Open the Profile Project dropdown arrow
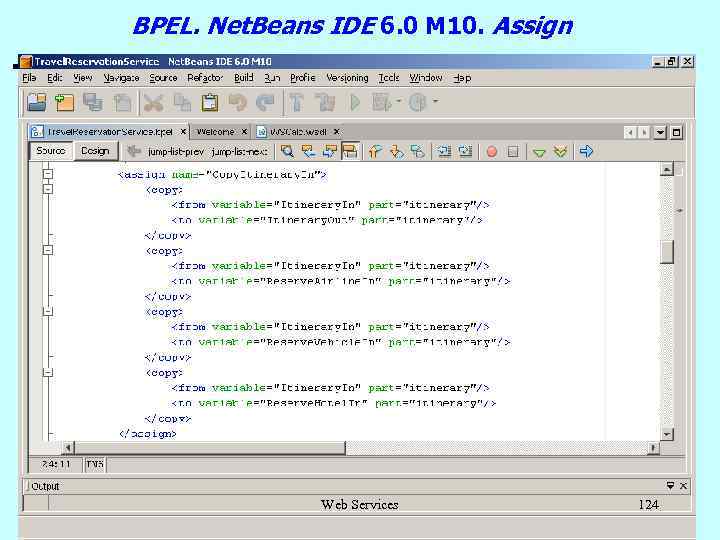The image size is (720, 540). click(435, 101)
